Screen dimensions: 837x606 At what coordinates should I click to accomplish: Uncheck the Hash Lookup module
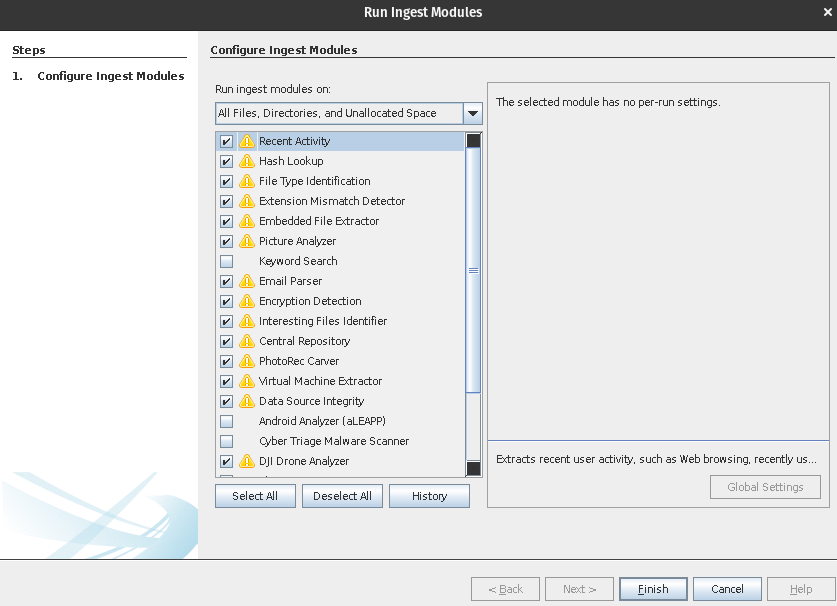click(x=226, y=161)
